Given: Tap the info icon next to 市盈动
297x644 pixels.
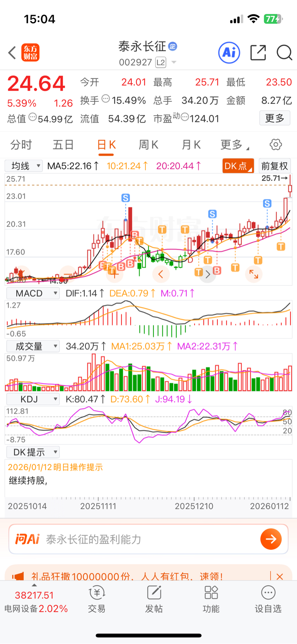Looking at the screenshot, I should tap(185, 117).
